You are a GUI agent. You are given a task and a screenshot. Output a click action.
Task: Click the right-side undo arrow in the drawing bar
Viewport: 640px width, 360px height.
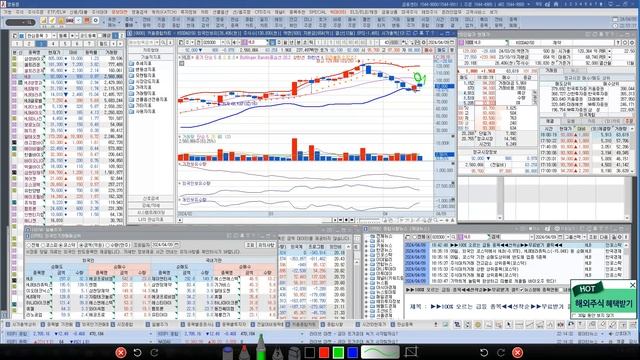coord(484,352)
